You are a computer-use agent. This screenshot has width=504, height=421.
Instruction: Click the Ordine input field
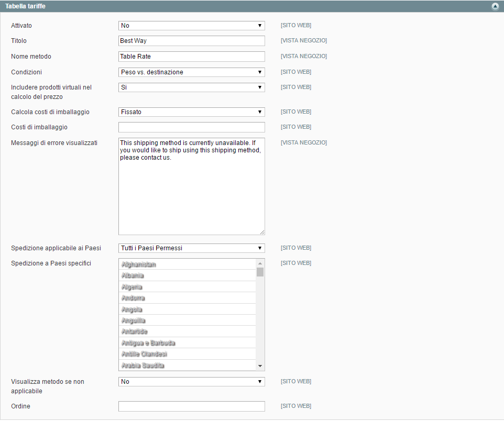(191, 406)
